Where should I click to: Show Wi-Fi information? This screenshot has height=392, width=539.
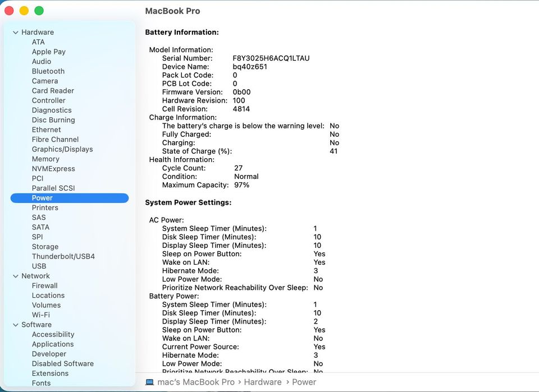[40, 315]
